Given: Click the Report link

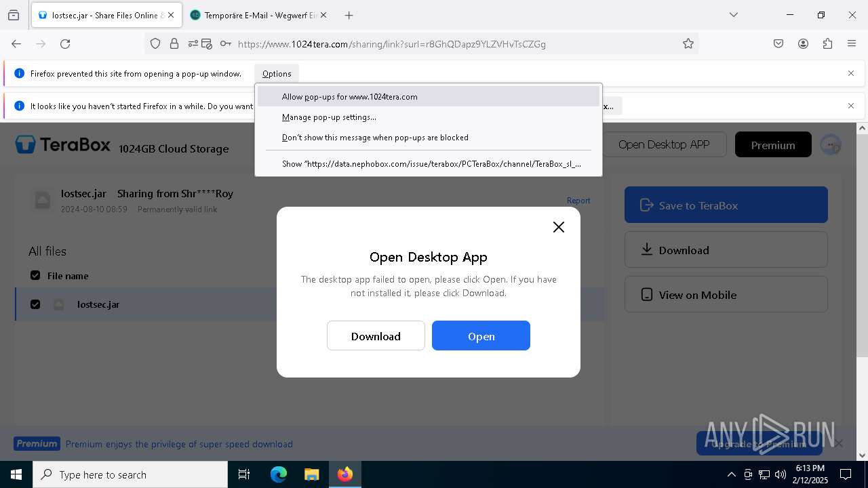Looking at the screenshot, I should click(578, 201).
